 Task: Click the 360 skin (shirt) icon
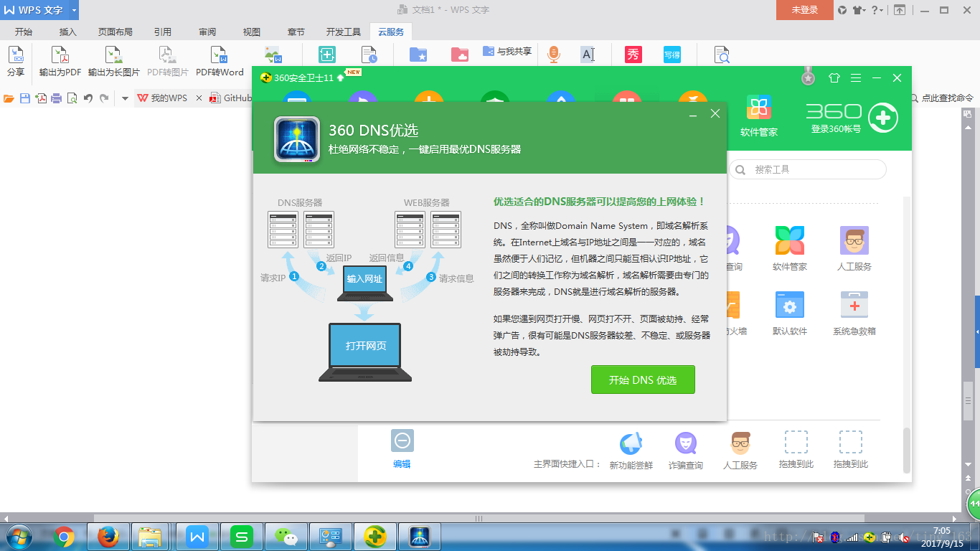(x=834, y=77)
